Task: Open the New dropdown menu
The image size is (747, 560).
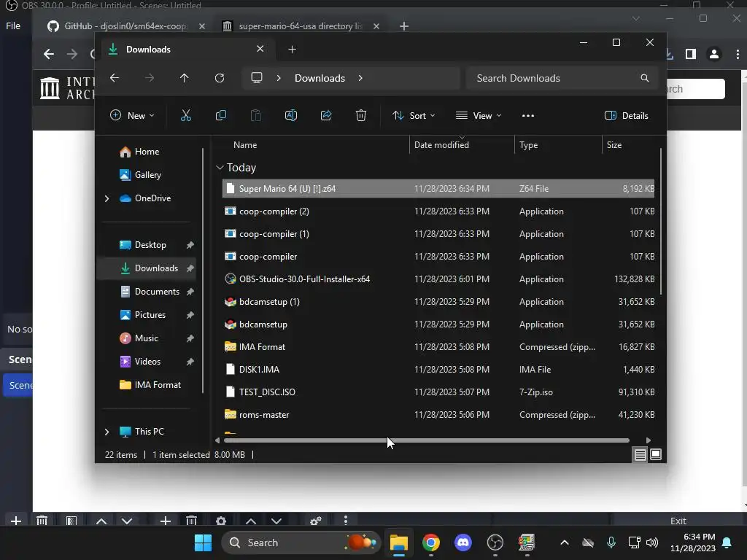Action: coord(132,116)
